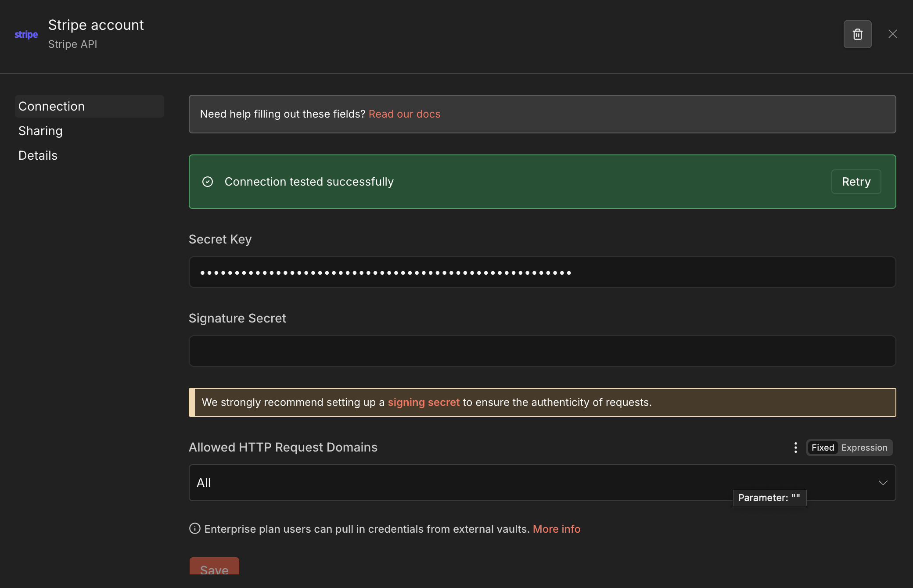Switch parameter mode to Fixed
The height and width of the screenshot is (588, 913).
click(823, 448)
